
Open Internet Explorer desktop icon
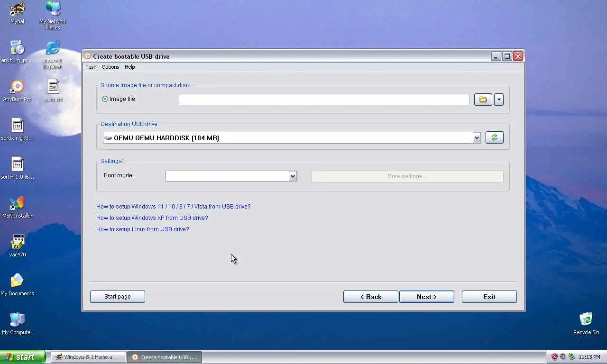pyautogui.click(x=53, y=55)
